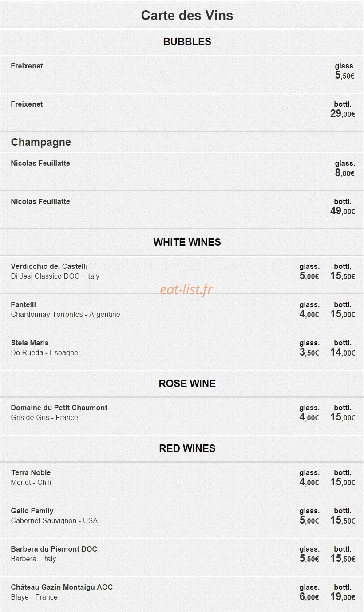Click the eat-list.fr watermark link

click(x=186, y=290)
